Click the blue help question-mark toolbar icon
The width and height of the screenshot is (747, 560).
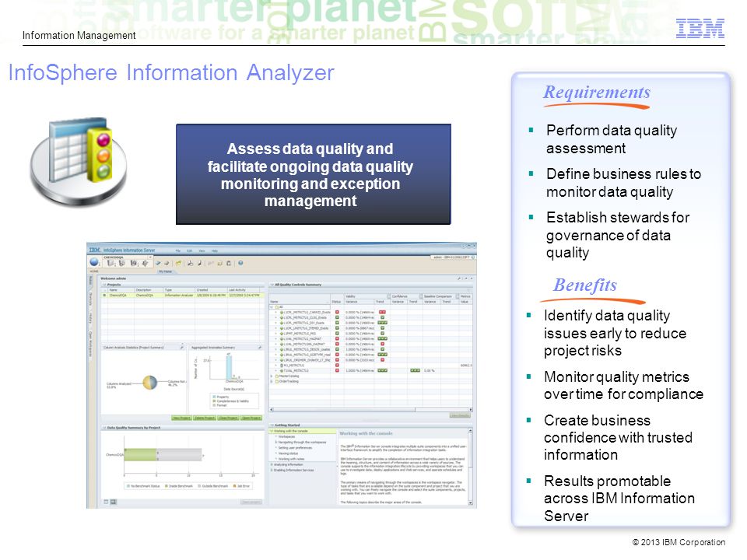pos(240,263)
